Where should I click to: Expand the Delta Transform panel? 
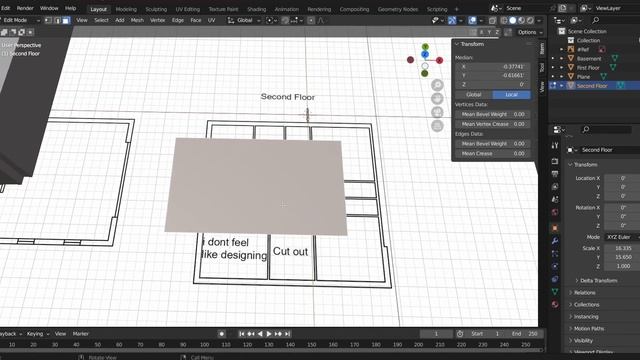(x=598, y=280)
